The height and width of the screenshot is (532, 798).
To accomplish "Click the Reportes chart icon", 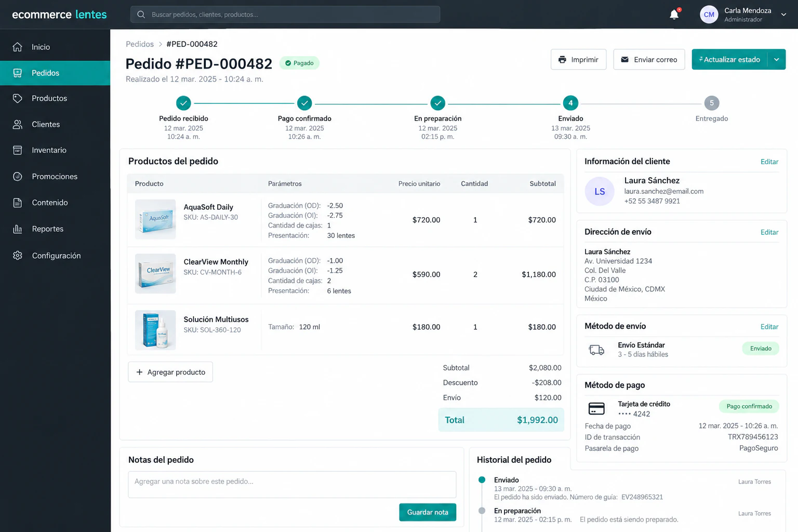I will 18,229.
